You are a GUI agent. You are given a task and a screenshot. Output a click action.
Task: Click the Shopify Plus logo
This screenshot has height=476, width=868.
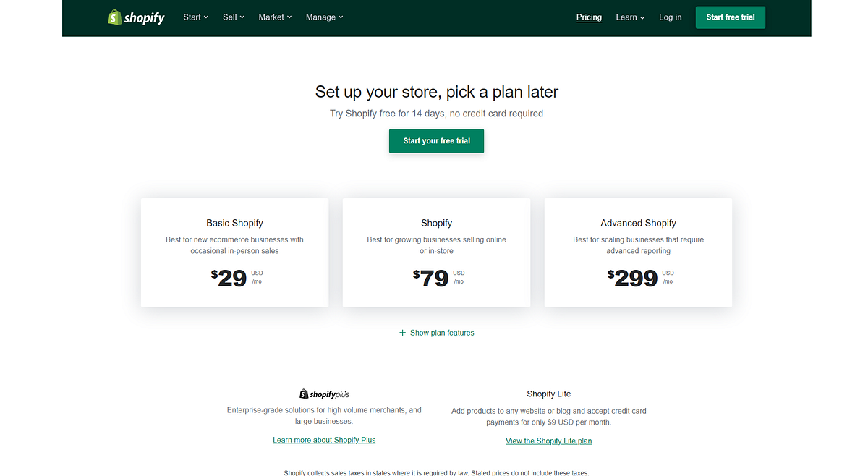click(324, 394)
